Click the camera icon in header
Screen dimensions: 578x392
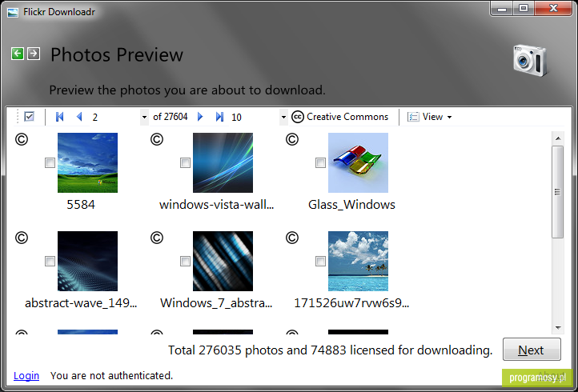(530, 61)
